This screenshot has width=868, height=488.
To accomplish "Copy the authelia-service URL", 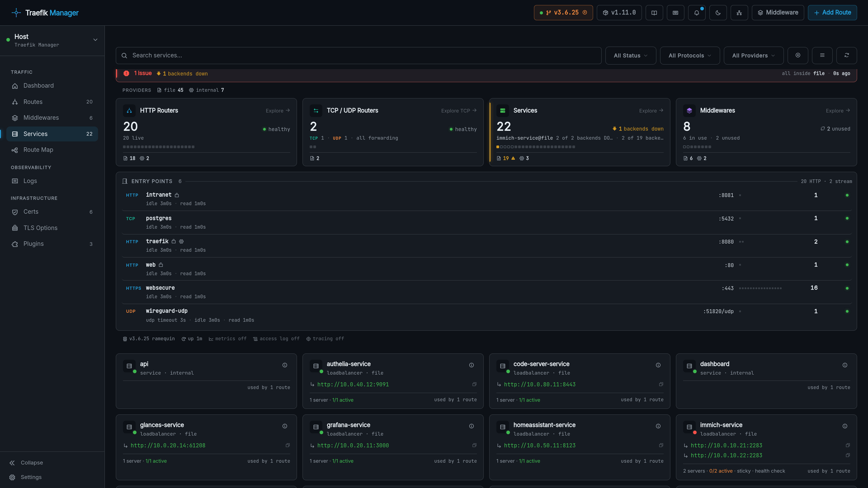I will click(474, 385).
